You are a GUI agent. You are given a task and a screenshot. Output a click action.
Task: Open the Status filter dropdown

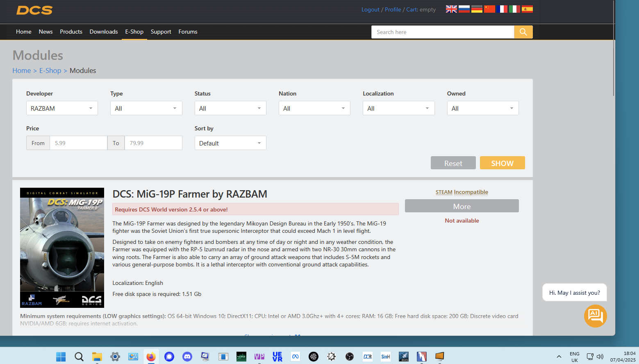pos(230,108)
